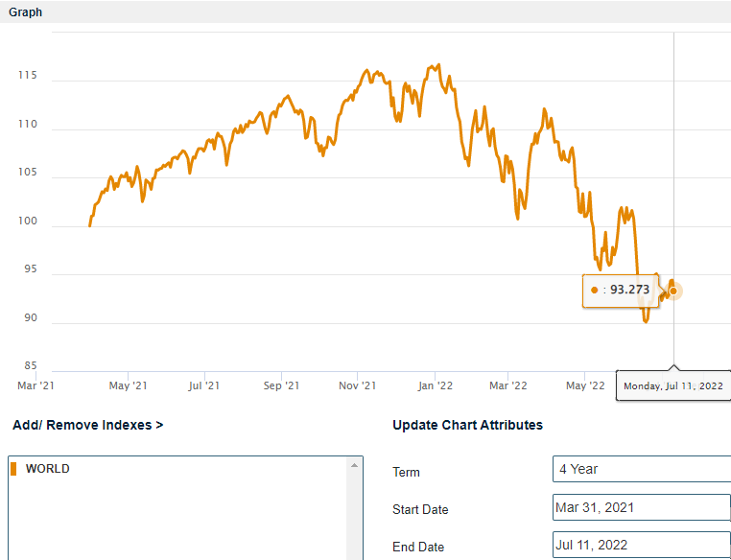Click the Monday, Jul 11, 2022 date label
The height and width of the screenshot is (560, 731).
click(672, 386)
